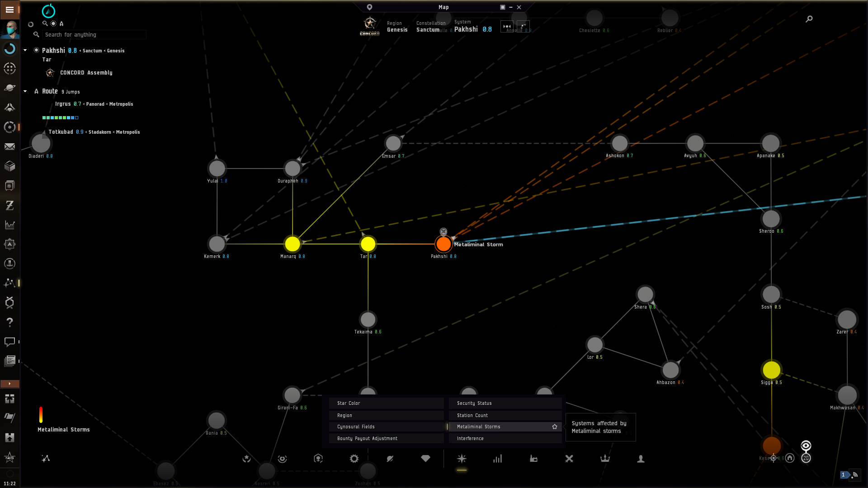Open the mail envelope icon

coord(9,146)
